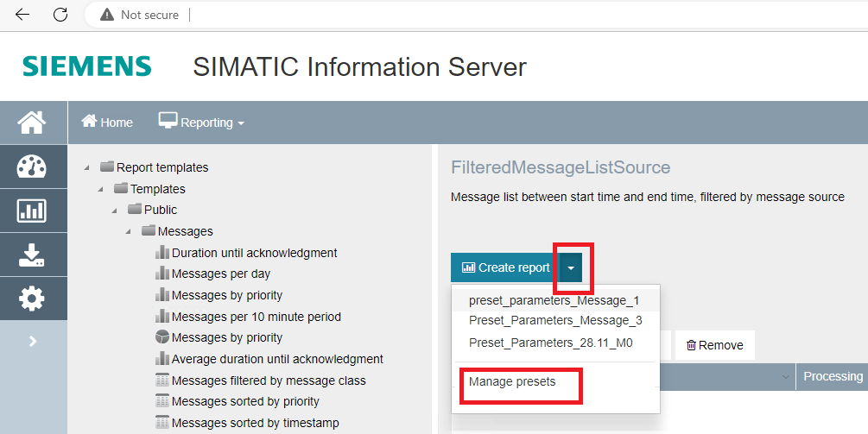Viewport: 868px width, 434px height.
Task: Go back using browser arrow
Action: (x=22, y=15)
